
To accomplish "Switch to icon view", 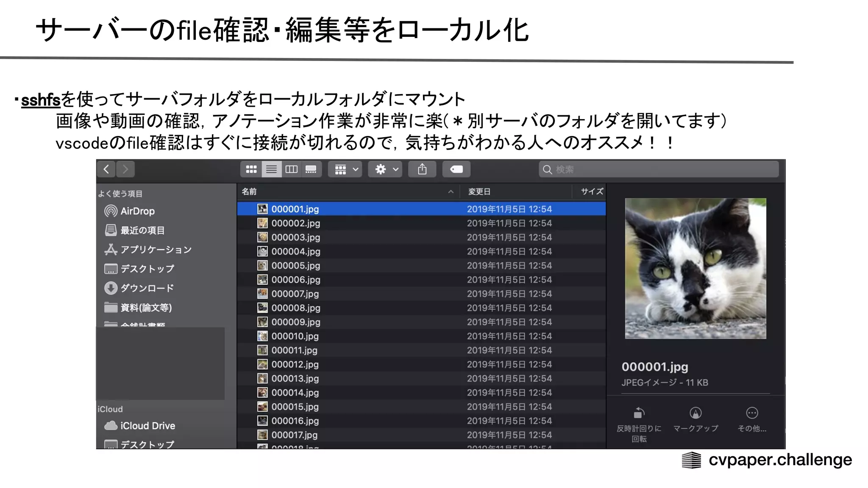I will [x=251, y=169].
